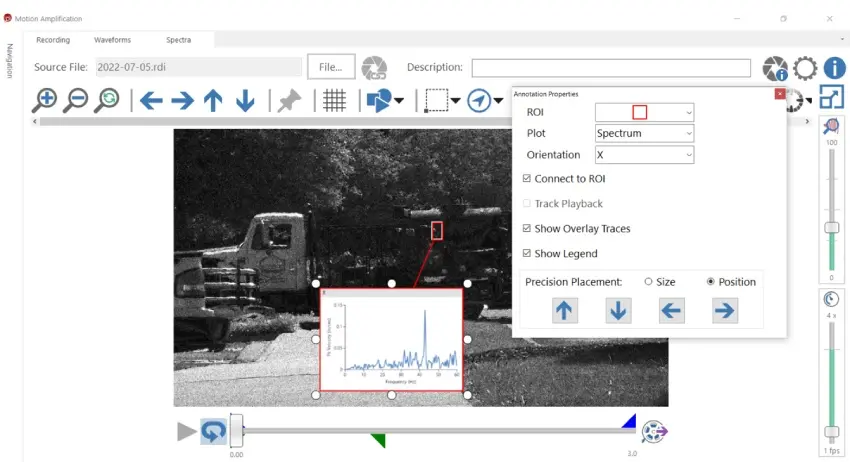The width and height of the screenshot is (850, 462).
Task: Click the playback speed clock icon
Action: click(x=831, y=299)
